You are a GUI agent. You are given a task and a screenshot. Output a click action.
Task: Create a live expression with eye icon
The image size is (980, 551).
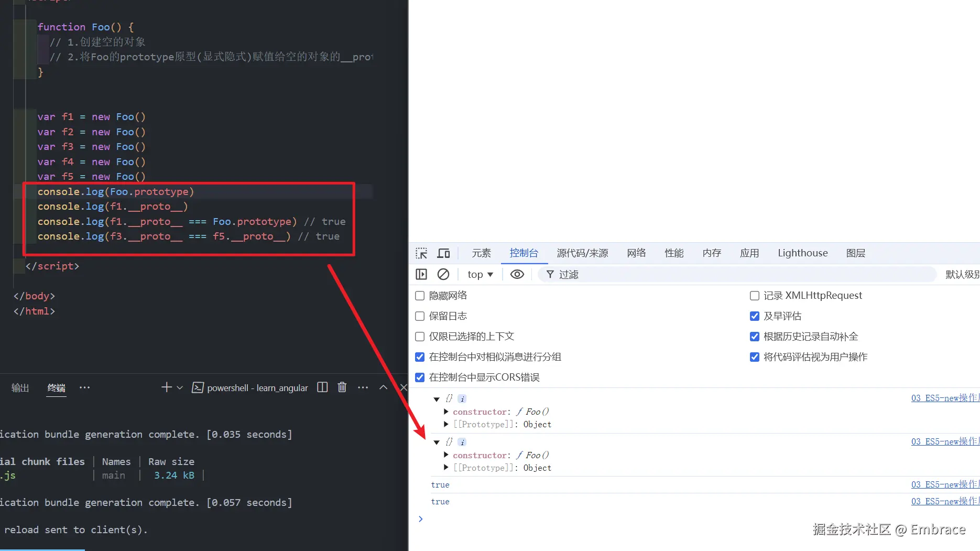pos(517,274)
